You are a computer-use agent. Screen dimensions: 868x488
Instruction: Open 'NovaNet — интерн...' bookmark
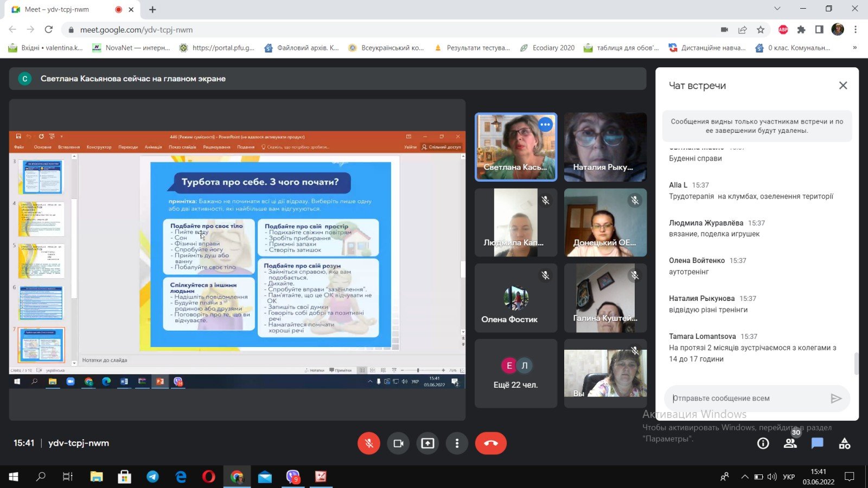[x=131, y=48]
